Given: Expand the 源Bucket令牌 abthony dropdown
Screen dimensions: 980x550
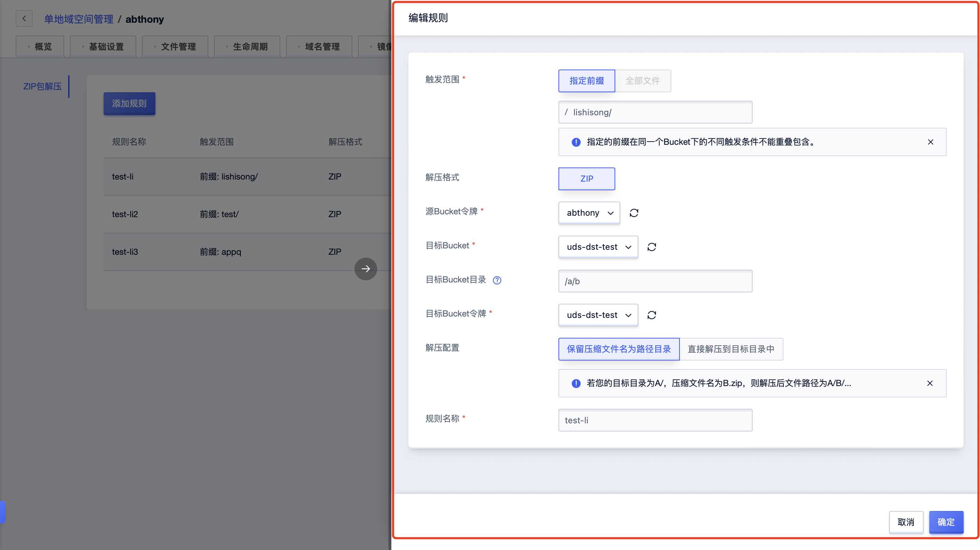Looking at the screenshot, I should pyautogui.click(x=589, y=213).
